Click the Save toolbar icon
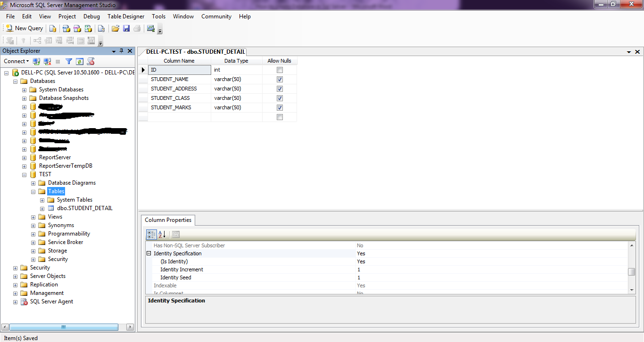The height and width of the screenshot is (342, 644). [126, 28]
